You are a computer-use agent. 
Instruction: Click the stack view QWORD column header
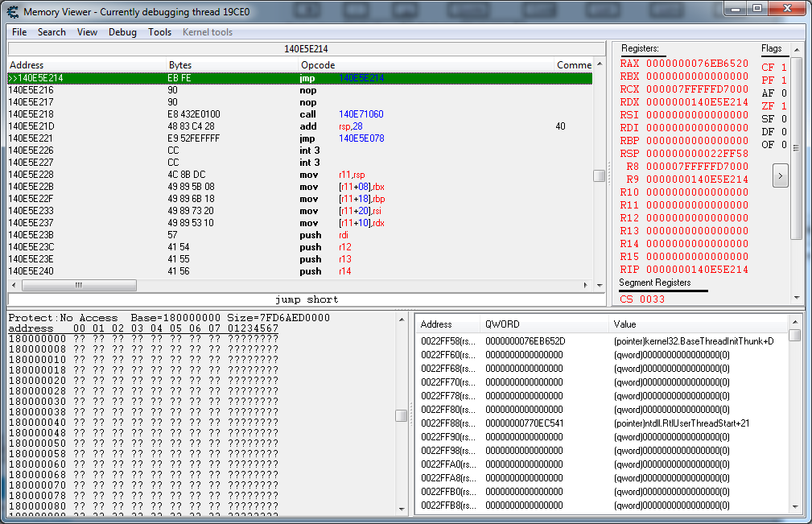[x=544, y=324]
